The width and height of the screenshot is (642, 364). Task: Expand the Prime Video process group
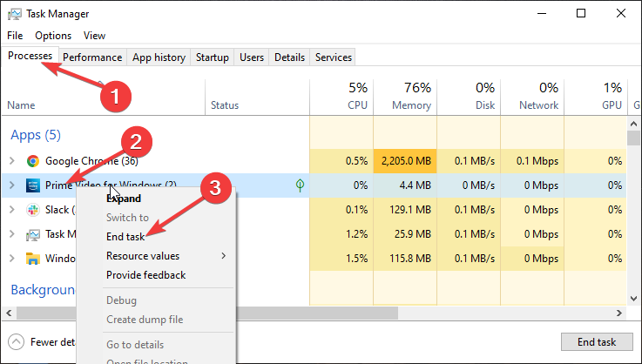(11, 185)
